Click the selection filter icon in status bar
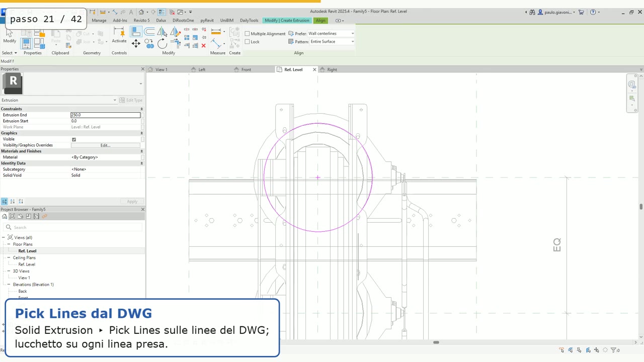 click(x=614, y=350)
